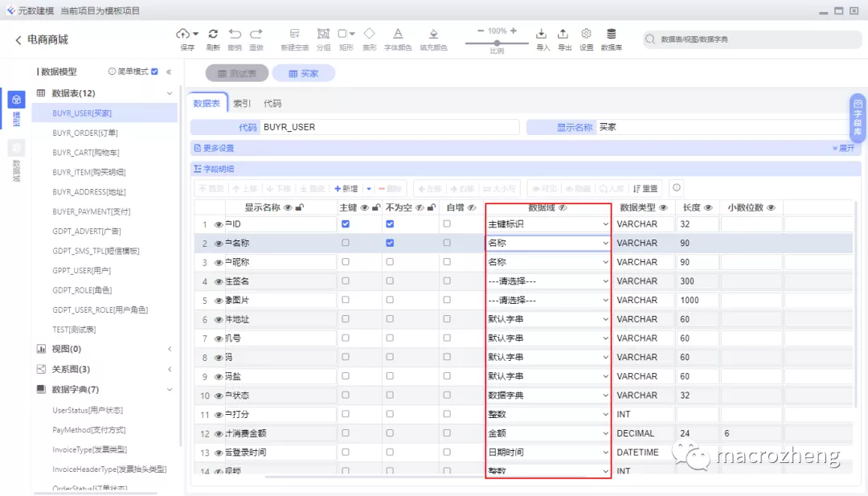The image size is (868, 496).
Task: Uncheck 主键 checkbox in row 1
Action: pos(346,224)
